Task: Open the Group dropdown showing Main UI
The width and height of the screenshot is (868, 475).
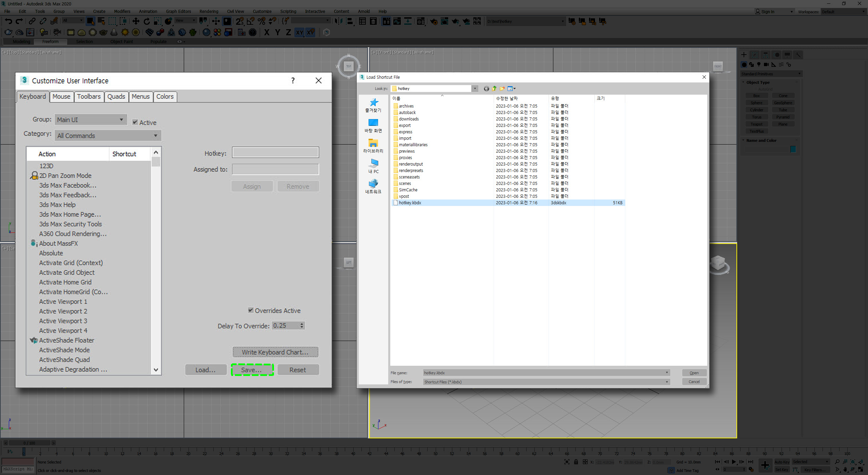Action: pos(91,119)
